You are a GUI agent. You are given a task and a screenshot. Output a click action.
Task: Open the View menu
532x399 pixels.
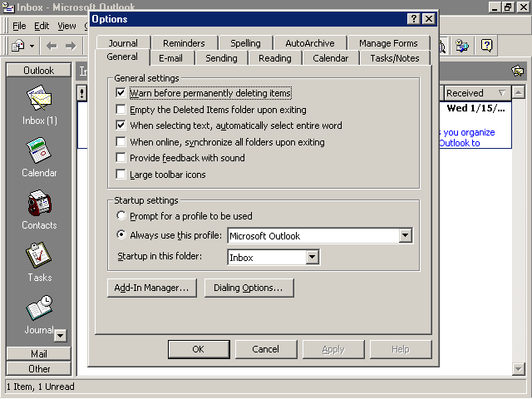(x=66, y=26)
